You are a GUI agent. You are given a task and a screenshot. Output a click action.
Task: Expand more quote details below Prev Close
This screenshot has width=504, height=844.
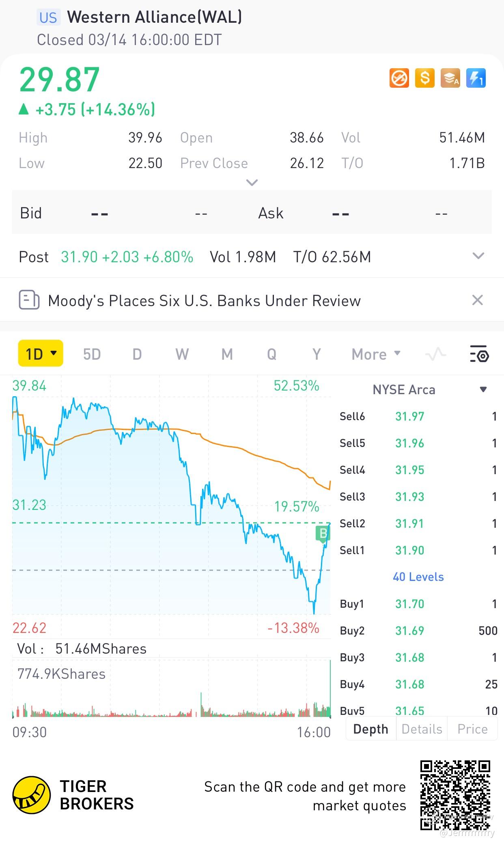coord(252,183)
